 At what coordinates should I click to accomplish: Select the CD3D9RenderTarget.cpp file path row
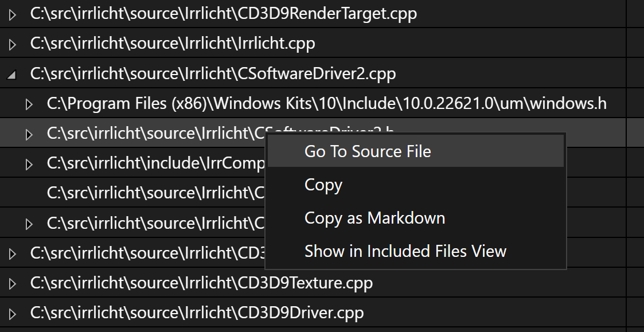223,14
